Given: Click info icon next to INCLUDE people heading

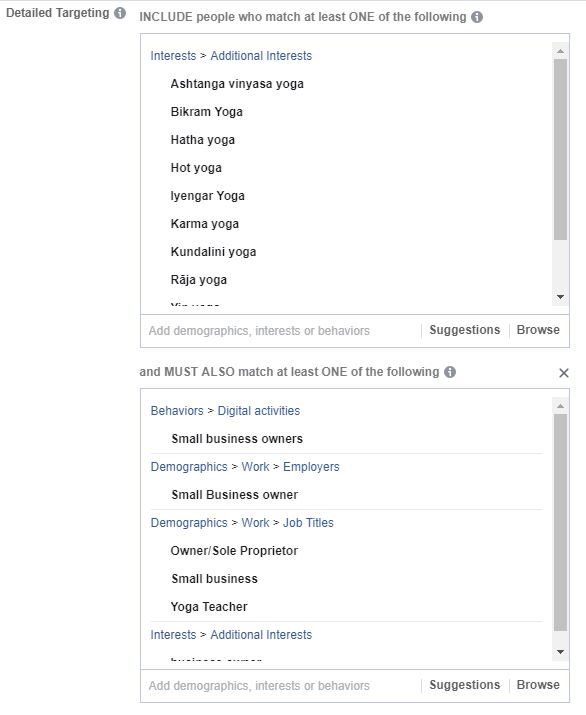Looking at the screenshot, I should coord(477,17).
